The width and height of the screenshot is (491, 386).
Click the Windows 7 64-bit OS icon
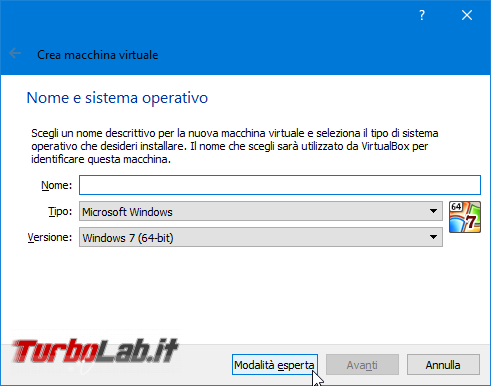[465, 217]
